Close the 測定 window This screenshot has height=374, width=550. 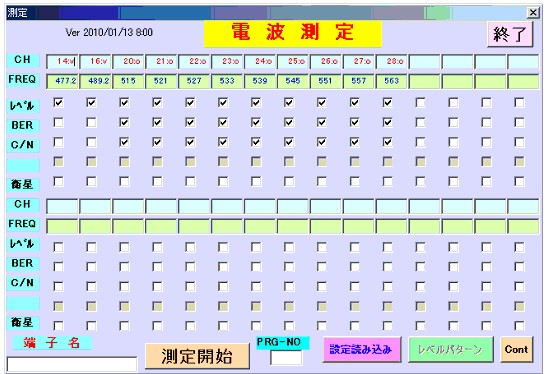(x=533, y=13)
